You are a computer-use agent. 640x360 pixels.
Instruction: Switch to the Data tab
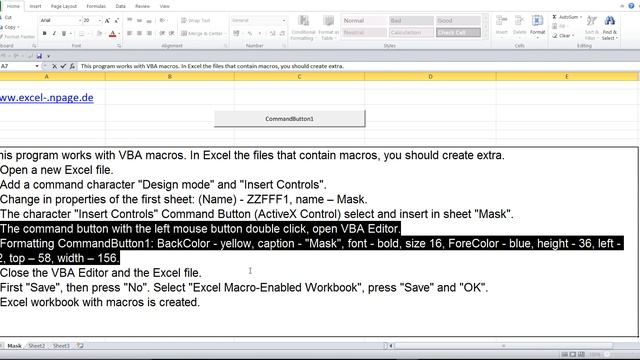click(x=120, y=6)
